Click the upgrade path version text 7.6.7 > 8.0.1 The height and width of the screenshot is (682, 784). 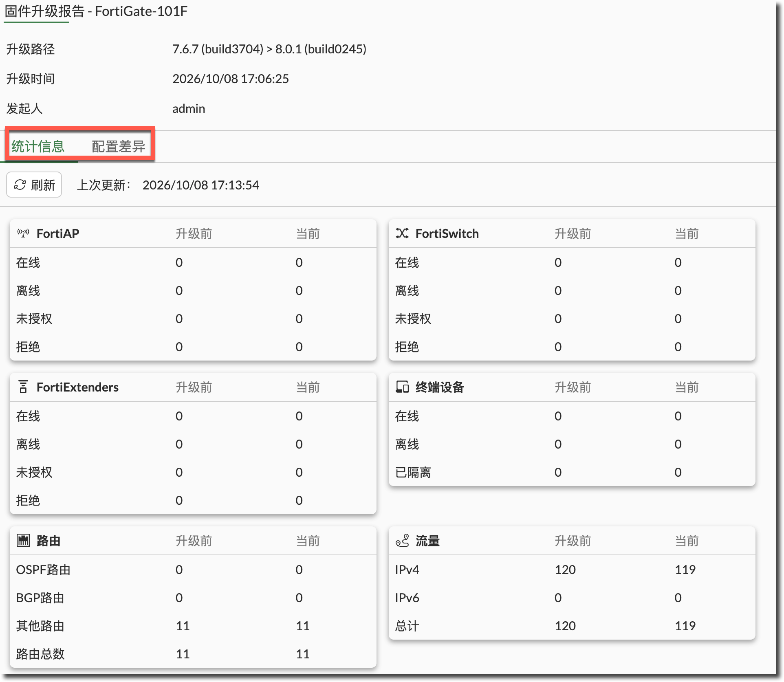pyautogui.click(x=269, y=49)
